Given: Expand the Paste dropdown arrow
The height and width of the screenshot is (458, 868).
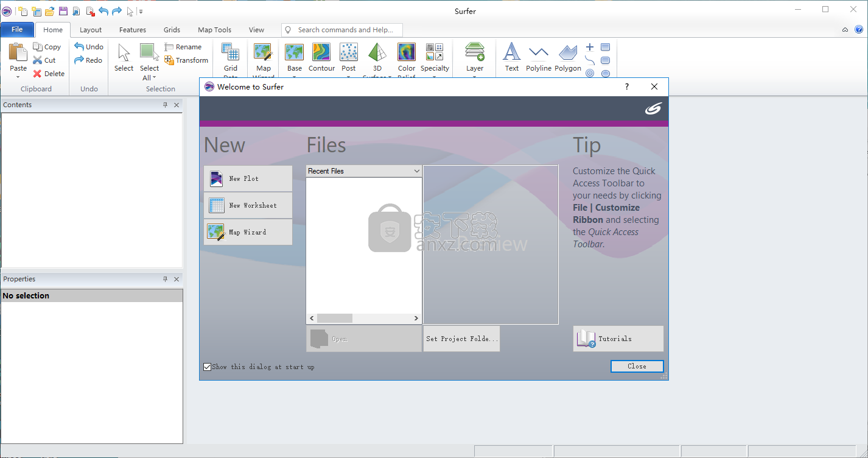Looking at the screenshot, I should pos(18,77).
